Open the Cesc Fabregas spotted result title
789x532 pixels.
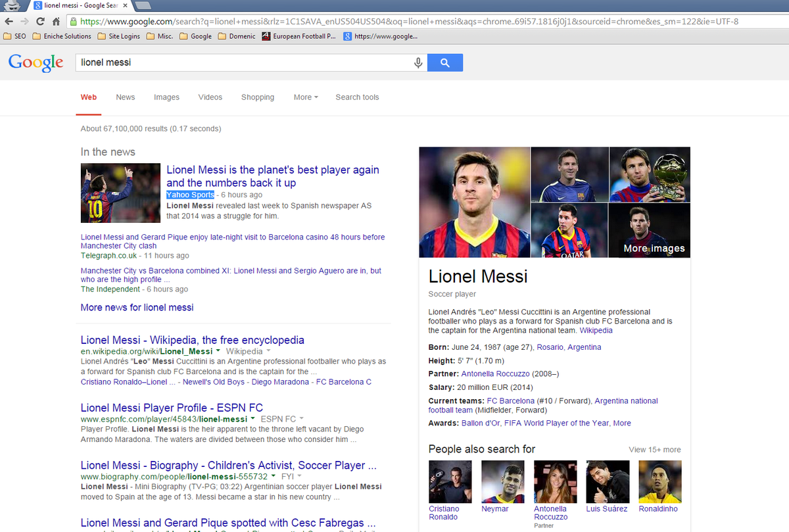[228, 523]
